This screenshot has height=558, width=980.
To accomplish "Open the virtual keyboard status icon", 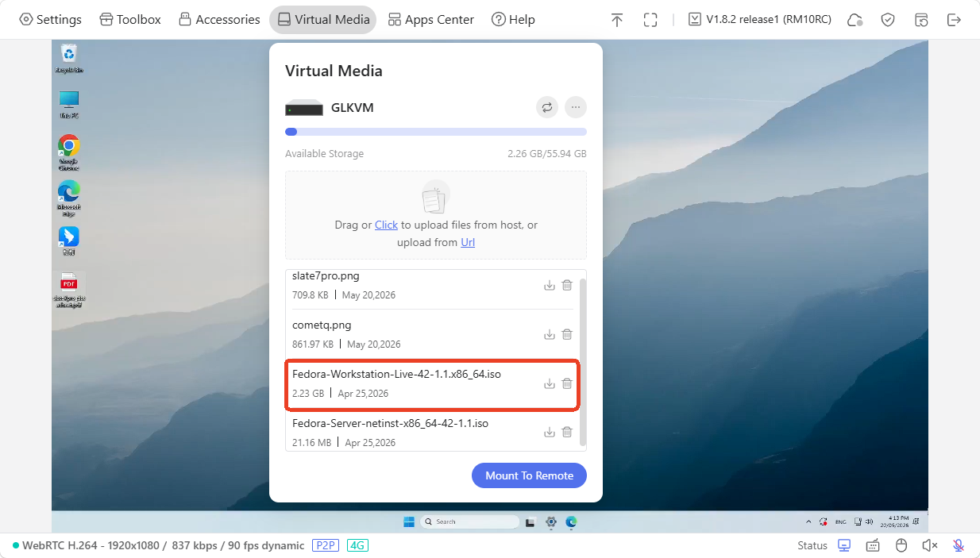I will (873, 545).
